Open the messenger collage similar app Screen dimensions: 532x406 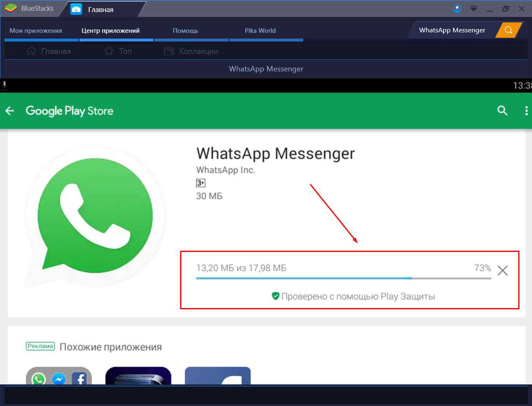pos(59,375)
